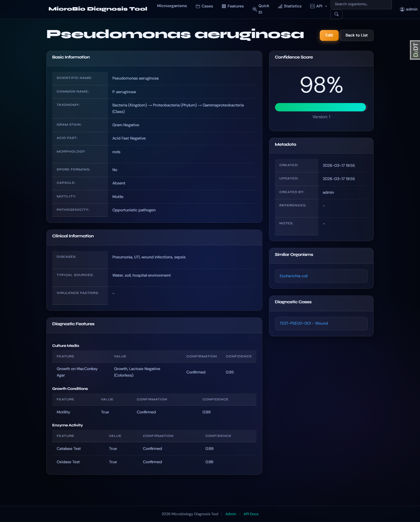Image resolution: width=420 pixels, height=522 pixels.
Task: Click the API code icon
Action: tap(312, 6)
